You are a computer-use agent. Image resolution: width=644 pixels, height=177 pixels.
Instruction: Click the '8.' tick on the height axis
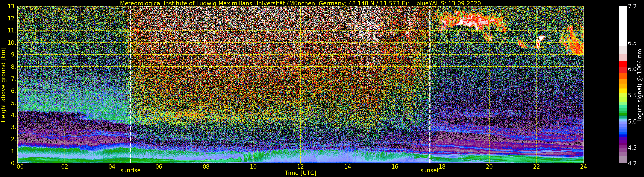coord(14,67)
